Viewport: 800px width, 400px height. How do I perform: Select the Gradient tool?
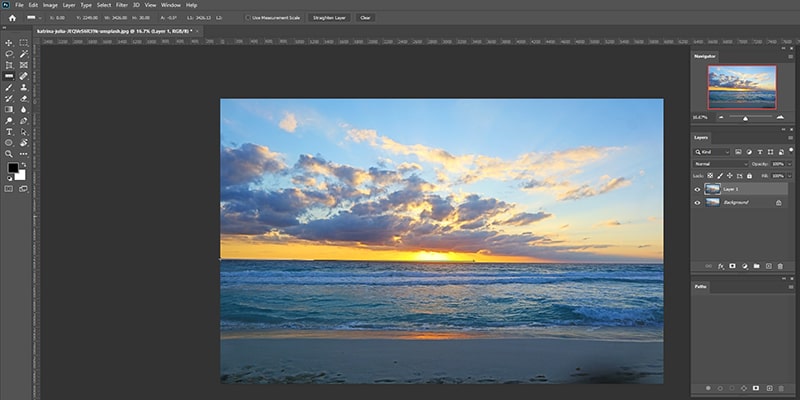[9, 109]
